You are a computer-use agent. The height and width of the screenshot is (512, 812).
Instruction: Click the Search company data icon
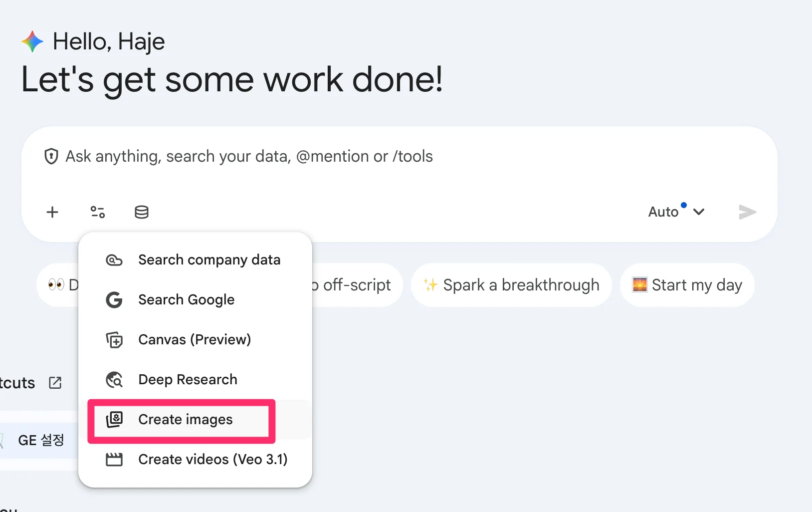114,260
